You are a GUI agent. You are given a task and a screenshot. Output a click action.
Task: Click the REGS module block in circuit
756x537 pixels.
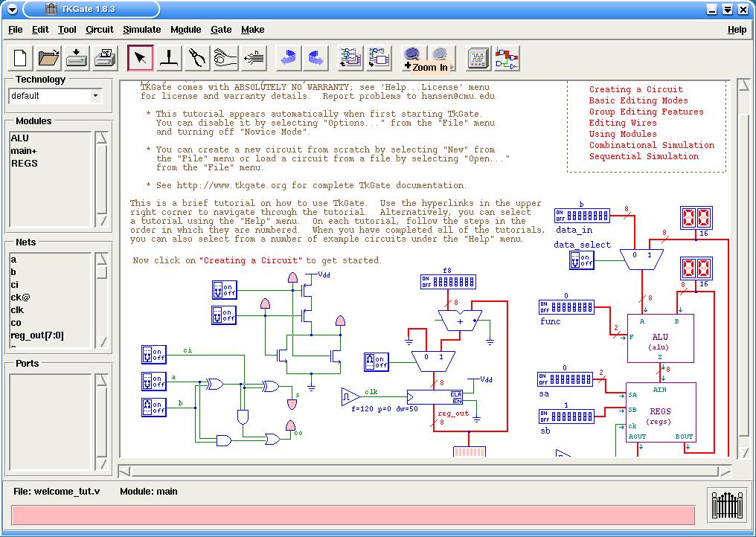(x=661, y=412)
